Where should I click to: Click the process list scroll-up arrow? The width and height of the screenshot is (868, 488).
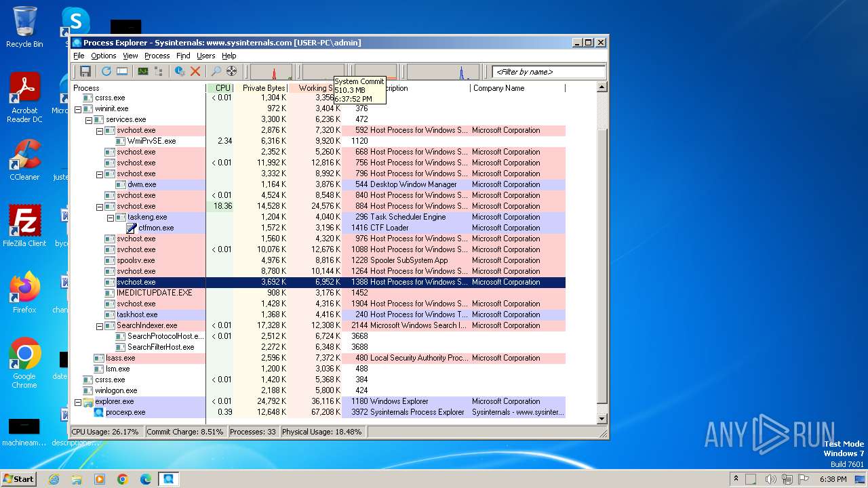pyautogui.click(x=601, y=87)
